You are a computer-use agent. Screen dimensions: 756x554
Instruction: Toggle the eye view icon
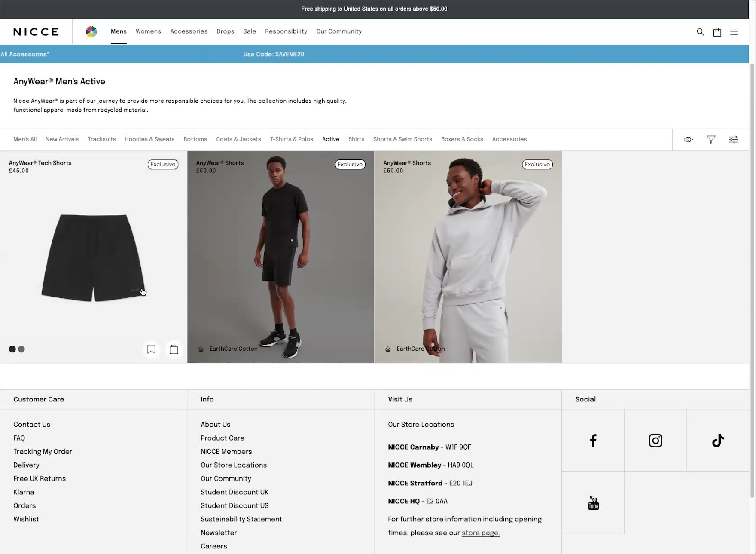coord(688,139)
